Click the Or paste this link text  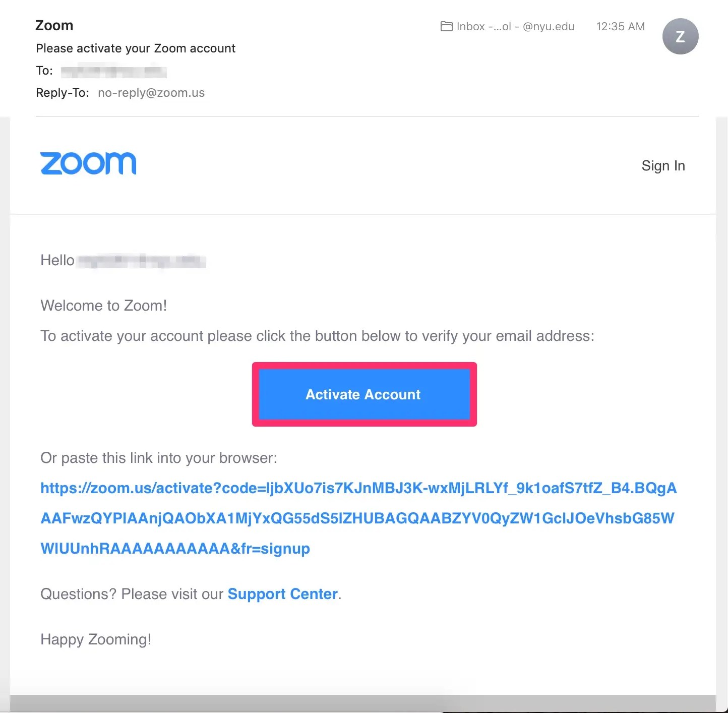pyautogui.click(x=158, y=458)
